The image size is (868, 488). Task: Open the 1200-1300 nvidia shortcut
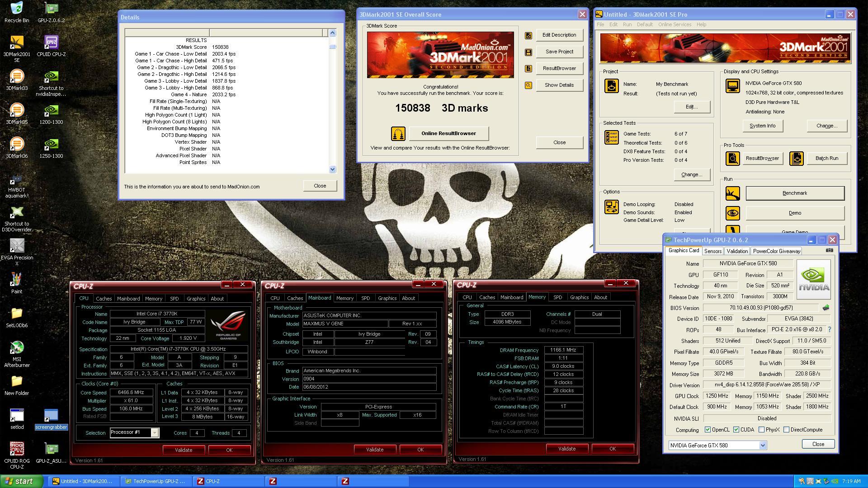(x=51, y=114)
